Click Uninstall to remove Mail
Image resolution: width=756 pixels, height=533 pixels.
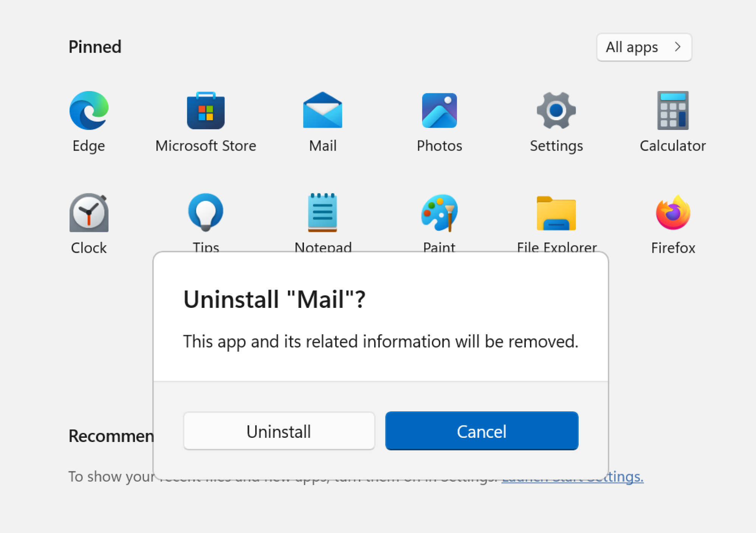pyautogui.click(x=279, y=431)
